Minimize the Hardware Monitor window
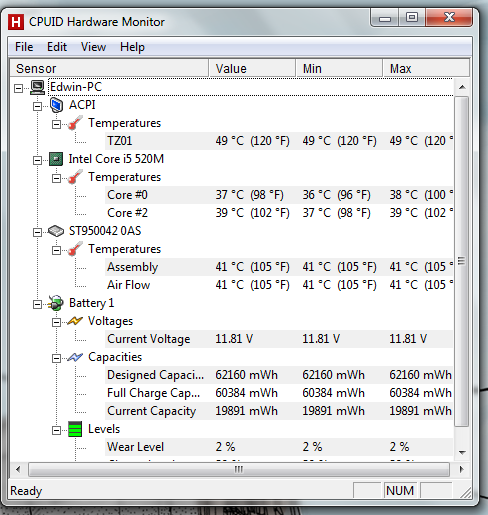This screenshot has height=515, width=488. tap(385, 18)
